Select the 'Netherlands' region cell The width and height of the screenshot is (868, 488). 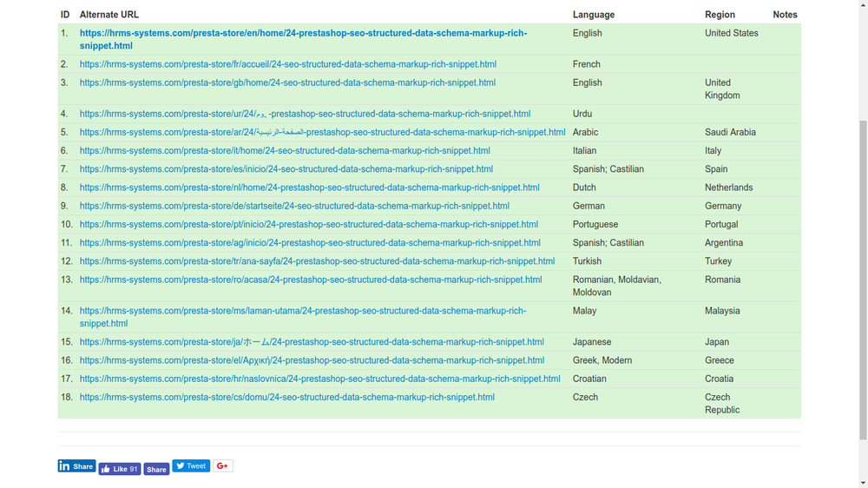click(728, 188)
